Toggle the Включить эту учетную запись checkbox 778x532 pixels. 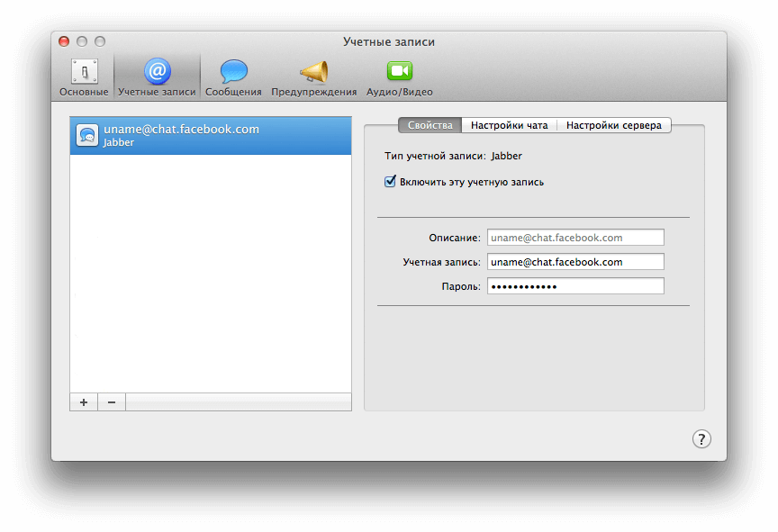pos(391,181)
